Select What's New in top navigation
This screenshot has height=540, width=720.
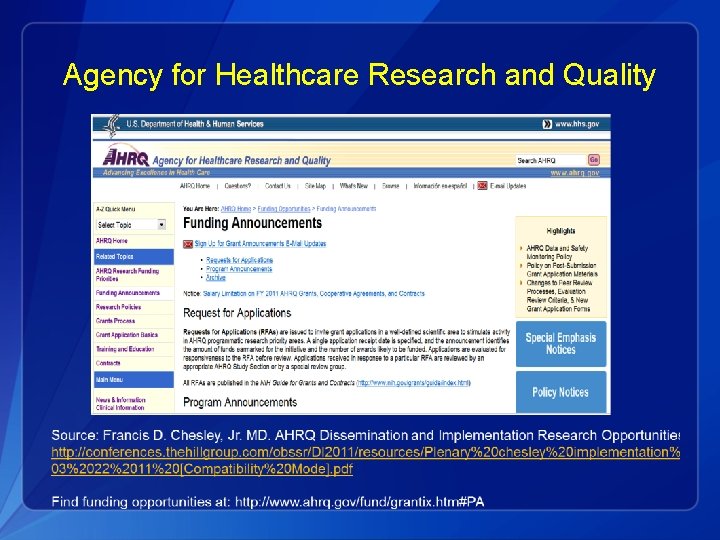coord(354,186)
